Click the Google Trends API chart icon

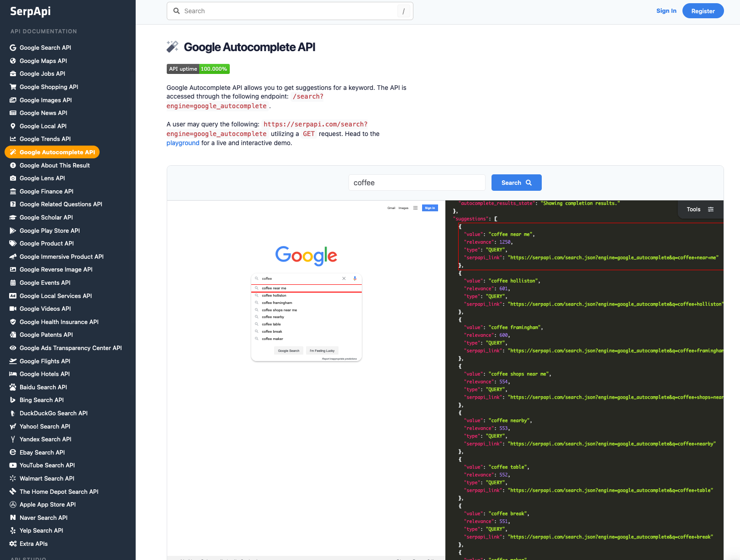[13, 139]
